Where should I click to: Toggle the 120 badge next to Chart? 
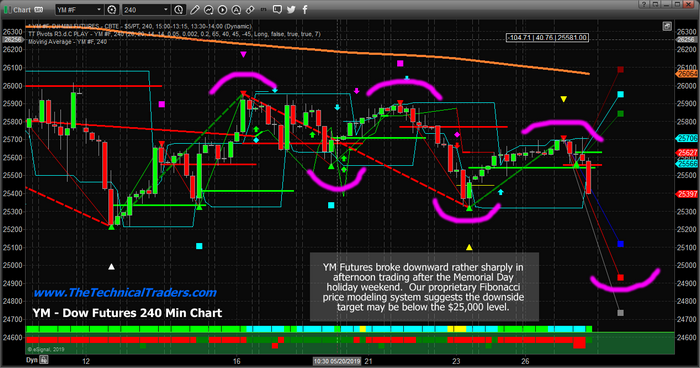click(38, 9)
